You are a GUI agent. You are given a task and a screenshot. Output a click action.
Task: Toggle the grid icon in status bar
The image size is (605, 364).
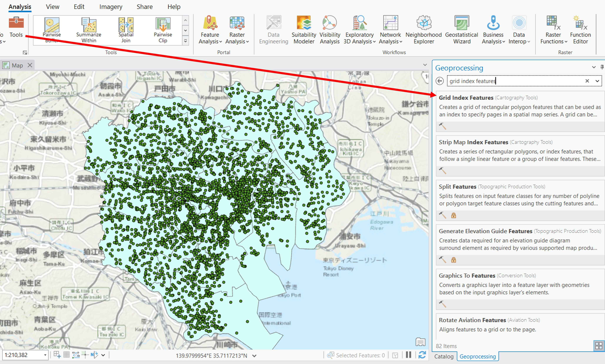pos(66,354)
